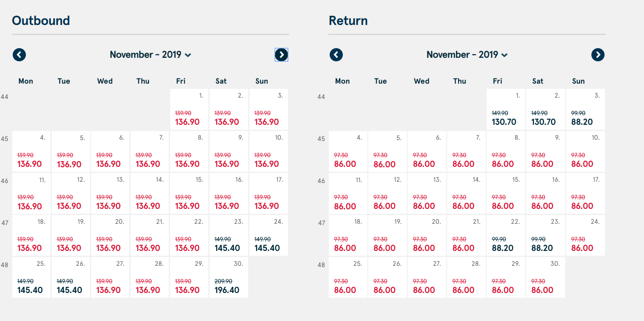Screen dimensions: 644x321
Task: Go to next month in Return calendar
Action: pyautogui.click(x=598, y=55)
